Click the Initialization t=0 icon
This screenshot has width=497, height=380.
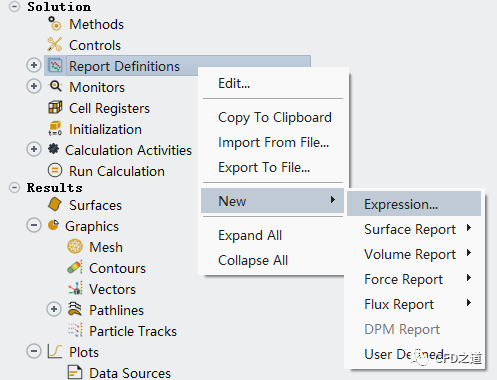[x=55, y=128]
